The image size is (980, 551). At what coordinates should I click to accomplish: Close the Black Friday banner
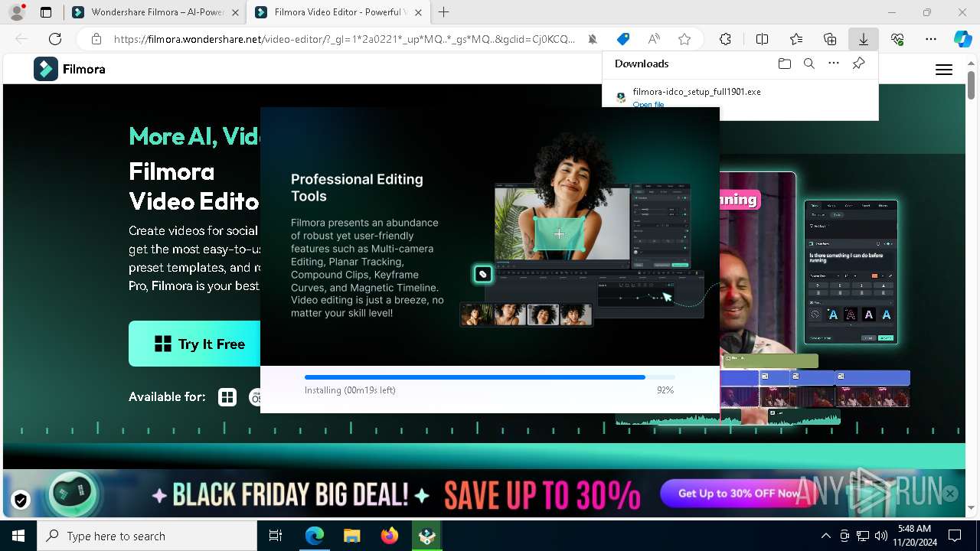pos(950,494)
